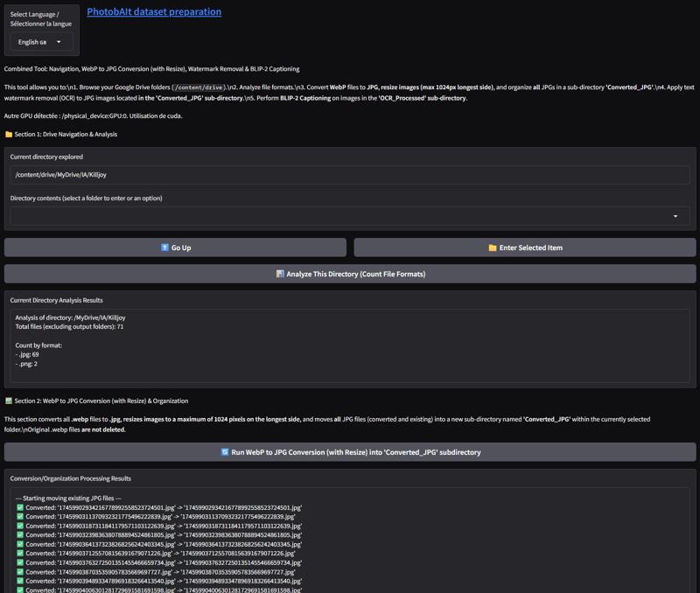Click the '- .png: 2' count line
The height and width of the screenshot is (593, 700).
point(26,364)
